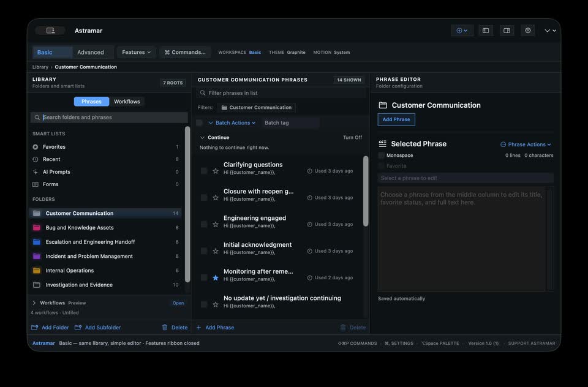Focus the Batch tag field
The width and height of the screenshot is (588, 387).
point(290,122)
